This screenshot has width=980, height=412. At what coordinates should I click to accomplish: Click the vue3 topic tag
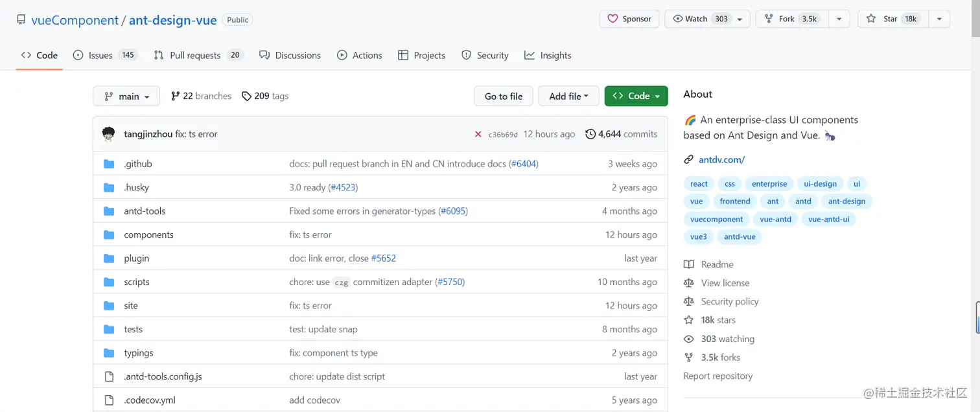tap(698, 237)
